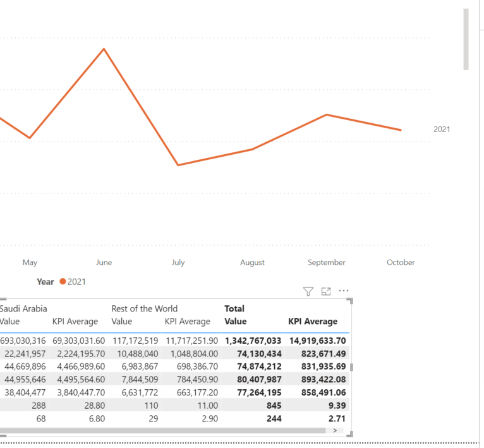
Task: Open the filter icon on table visual
Action: pyautogui.click(x=308, y=291)
